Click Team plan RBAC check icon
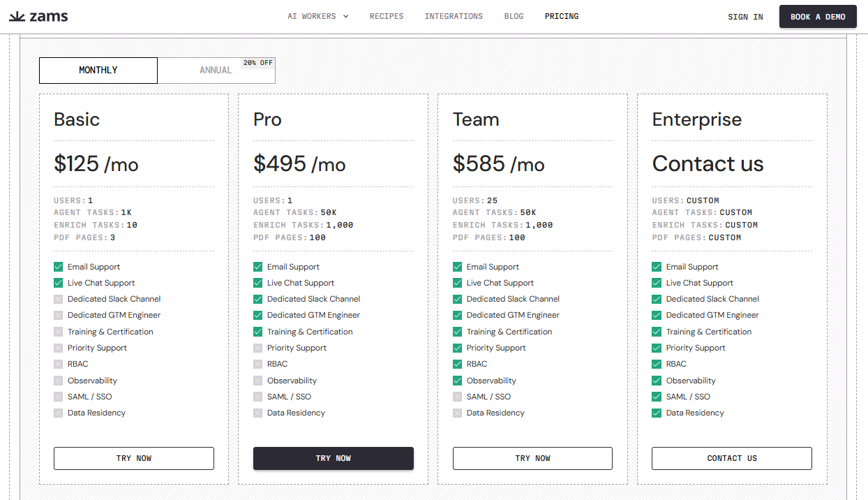This screenshot has height=500, width=868. pyautogui.click(x=458, y=364)
